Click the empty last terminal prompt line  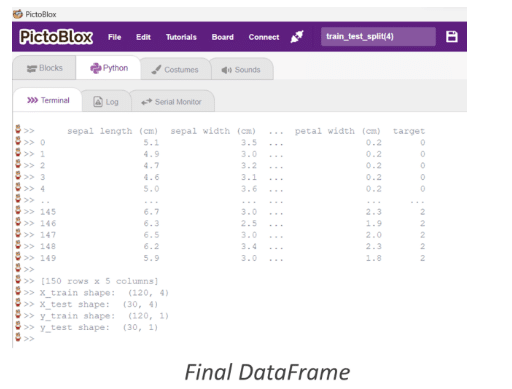(25, 338)
